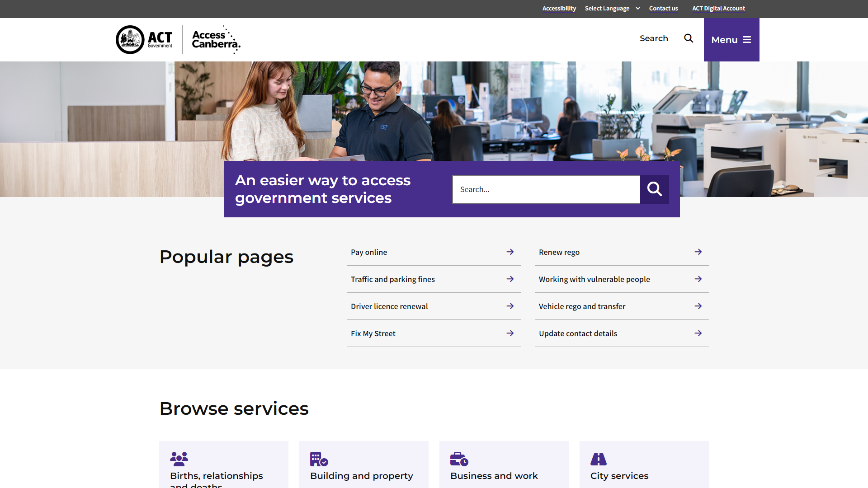Click the Menu hamburger icon
The height and width of the screenshot is (488, 868).
[747, 39]
